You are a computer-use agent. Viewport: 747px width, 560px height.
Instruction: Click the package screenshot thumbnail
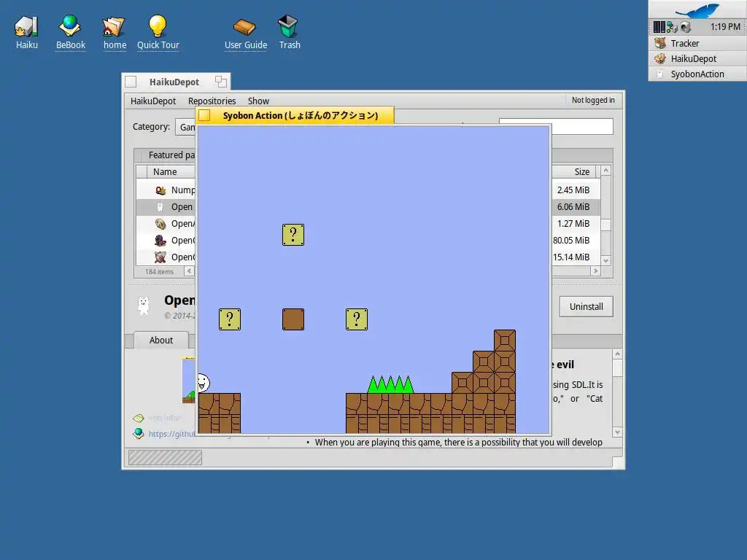click(x=189, y=380)
